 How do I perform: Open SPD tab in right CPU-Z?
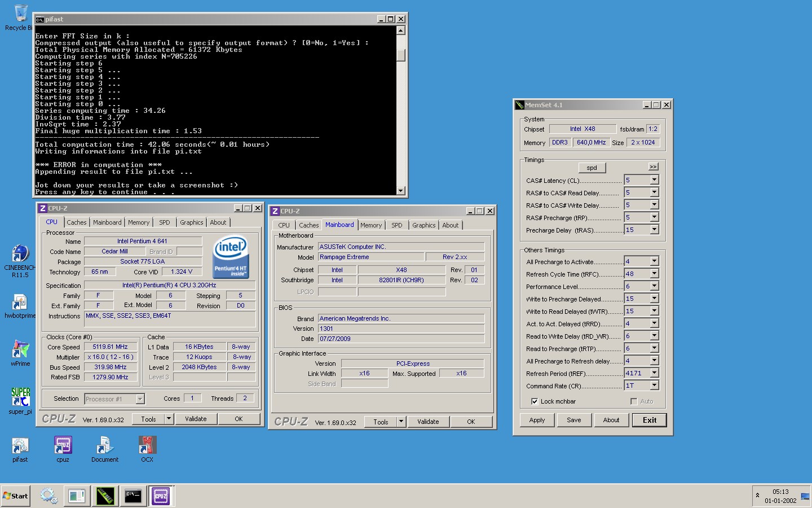[x=397, y=225]
